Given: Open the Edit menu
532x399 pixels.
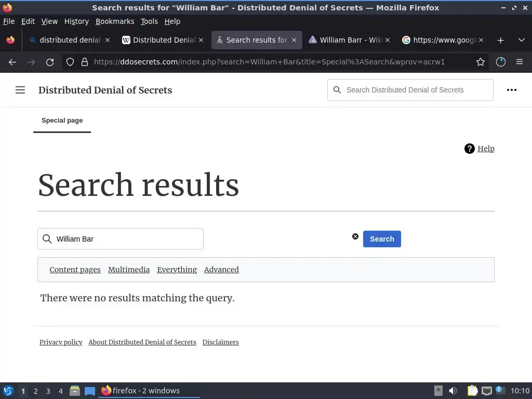Looking at the screenshot, I should (28, 21).
